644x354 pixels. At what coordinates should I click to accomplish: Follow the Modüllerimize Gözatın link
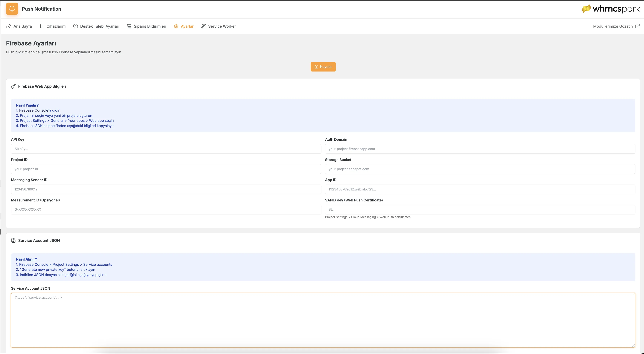click(x=616, y=26)
